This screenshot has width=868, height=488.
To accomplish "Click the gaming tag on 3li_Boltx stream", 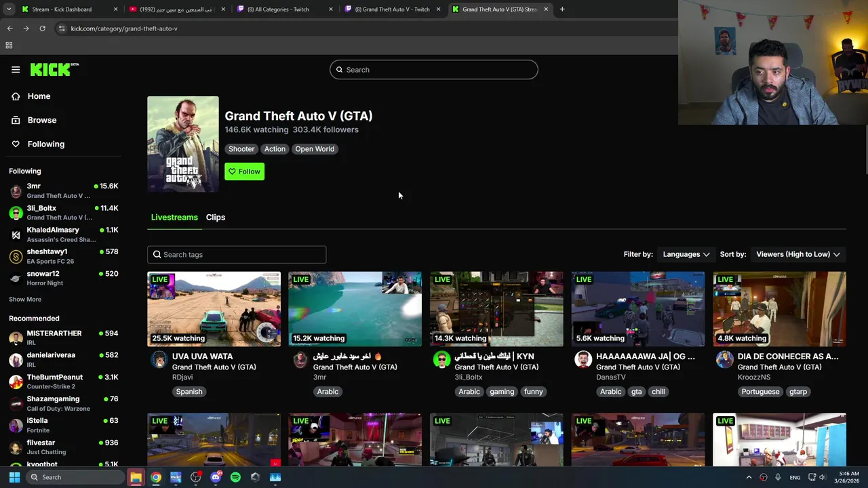I will click(x=502, y=392).
